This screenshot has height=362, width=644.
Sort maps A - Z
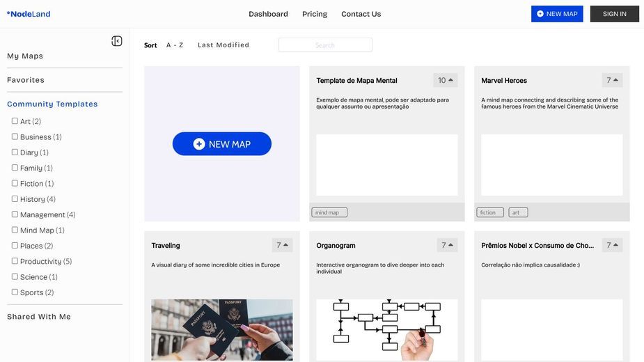point(175,45)
